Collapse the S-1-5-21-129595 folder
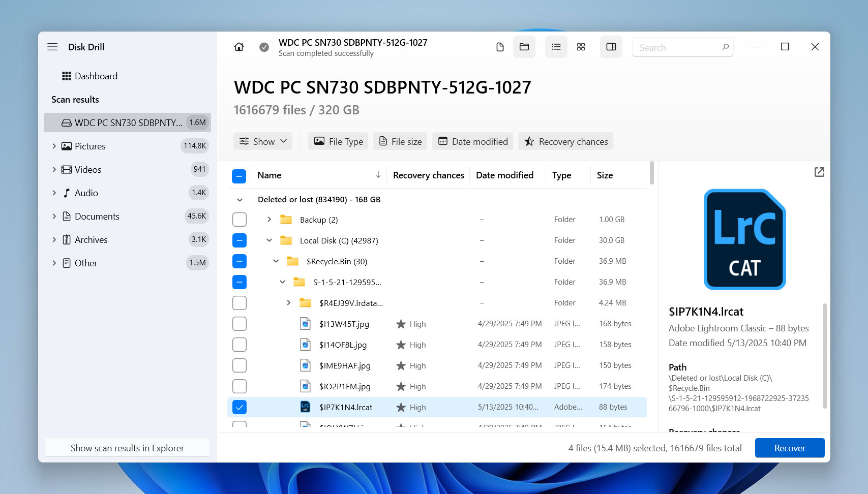The image size is (868, 494). (x=282, y=282)
